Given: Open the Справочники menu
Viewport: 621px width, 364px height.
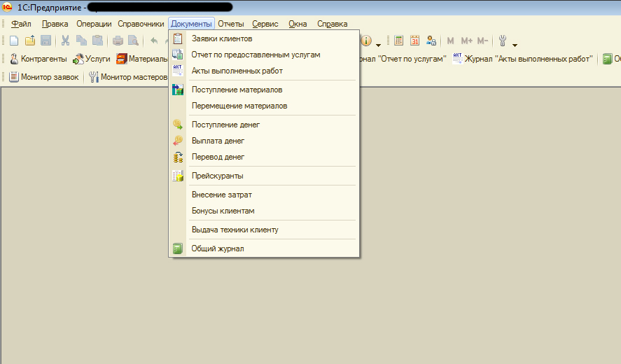Looking at the screenshot, I should pos(141,24).
